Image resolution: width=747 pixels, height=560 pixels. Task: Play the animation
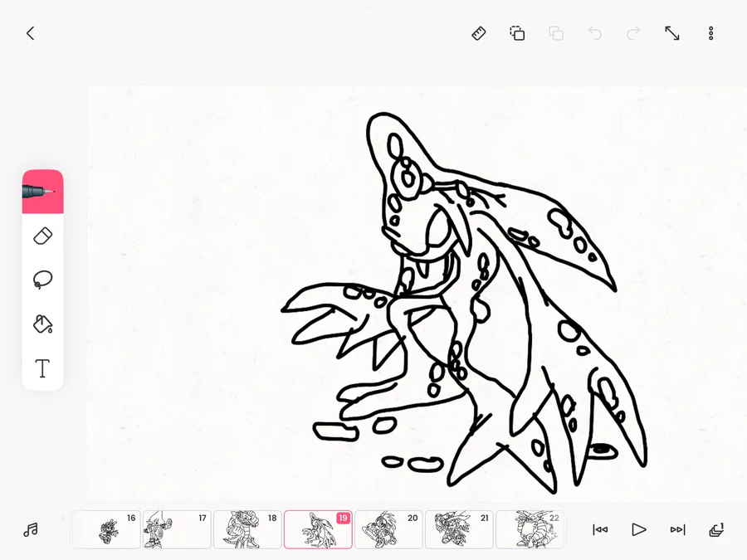coord(639,529)
